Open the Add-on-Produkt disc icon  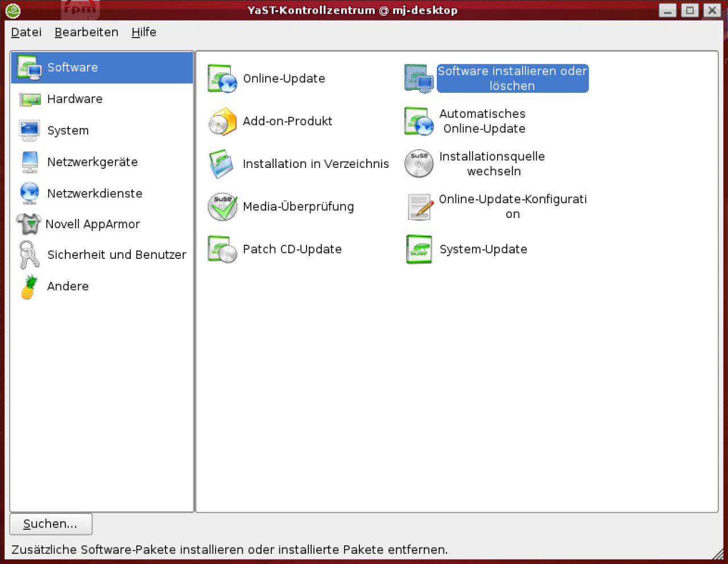[x=222, y=121]
